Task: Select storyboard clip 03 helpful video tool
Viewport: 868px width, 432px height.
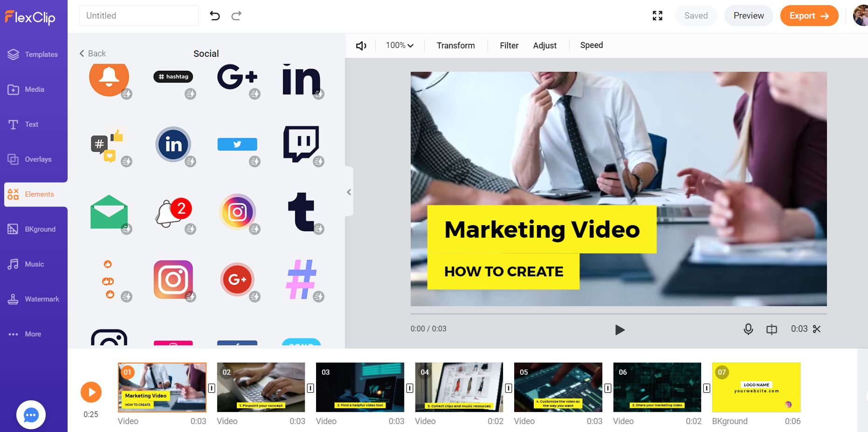Action: tap(360, 387)
